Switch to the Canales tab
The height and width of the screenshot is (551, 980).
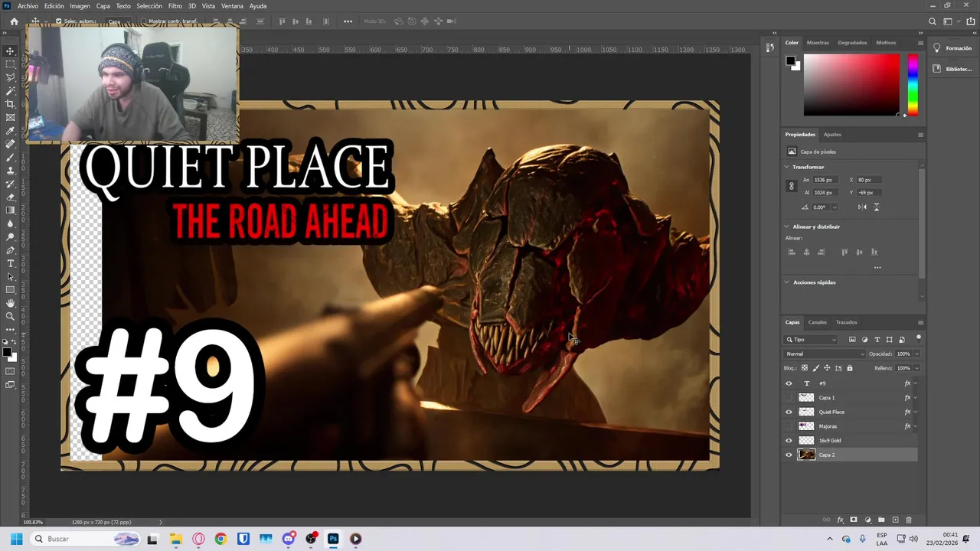pyautogui.click(x=818, y=322)
